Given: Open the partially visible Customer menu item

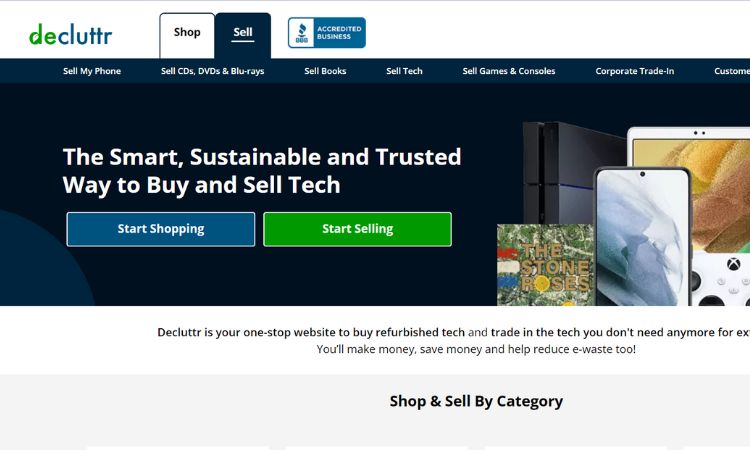Looking at the screenshot, I should 732,71.
